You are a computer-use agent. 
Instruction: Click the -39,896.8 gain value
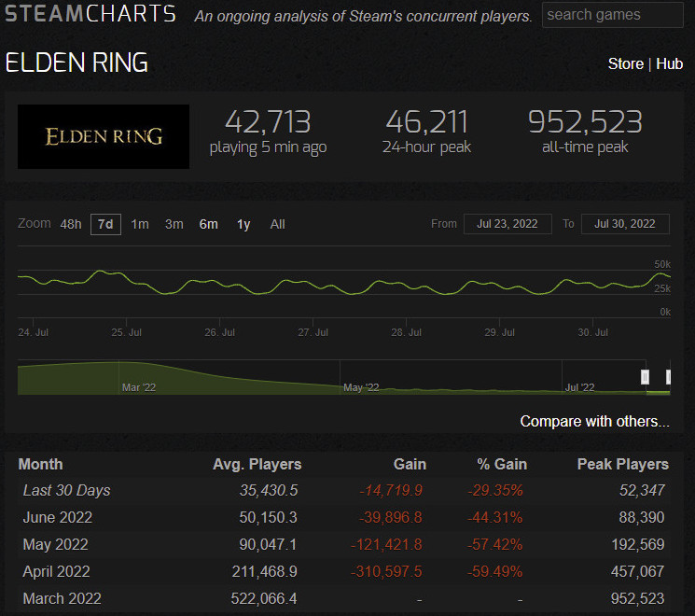point(391,518)
